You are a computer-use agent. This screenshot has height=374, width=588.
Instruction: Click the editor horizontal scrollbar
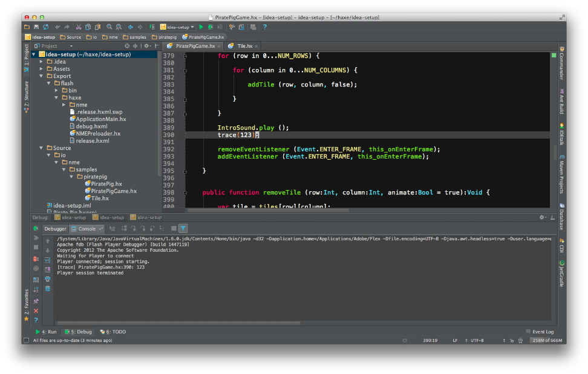pyautogui.click(x=268, y=211)
